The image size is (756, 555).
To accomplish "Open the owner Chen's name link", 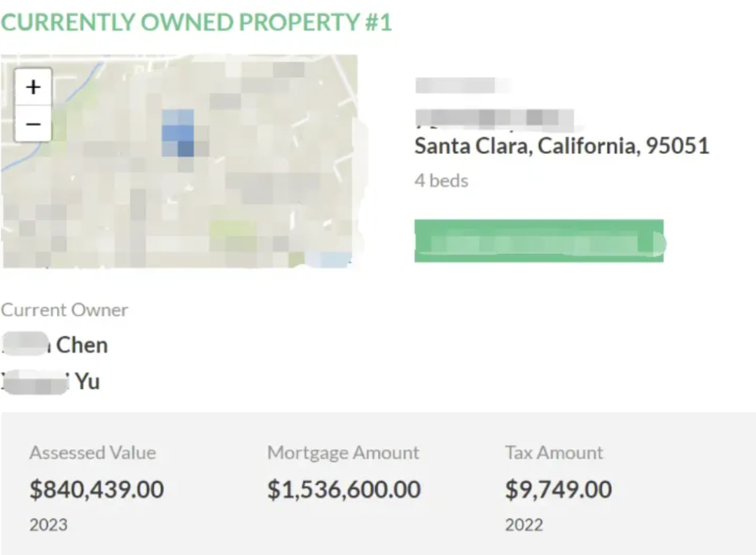I will pyautogui.click(x=55, y=344).
